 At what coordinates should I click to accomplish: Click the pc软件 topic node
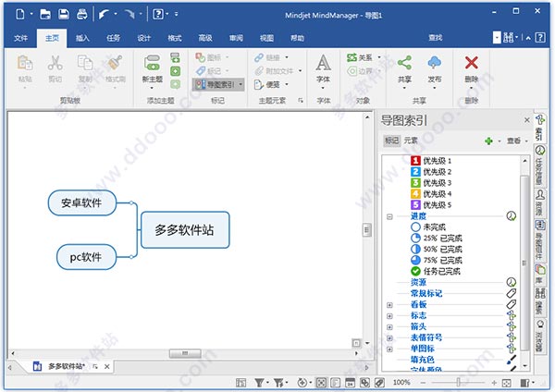tap(86, 256)
